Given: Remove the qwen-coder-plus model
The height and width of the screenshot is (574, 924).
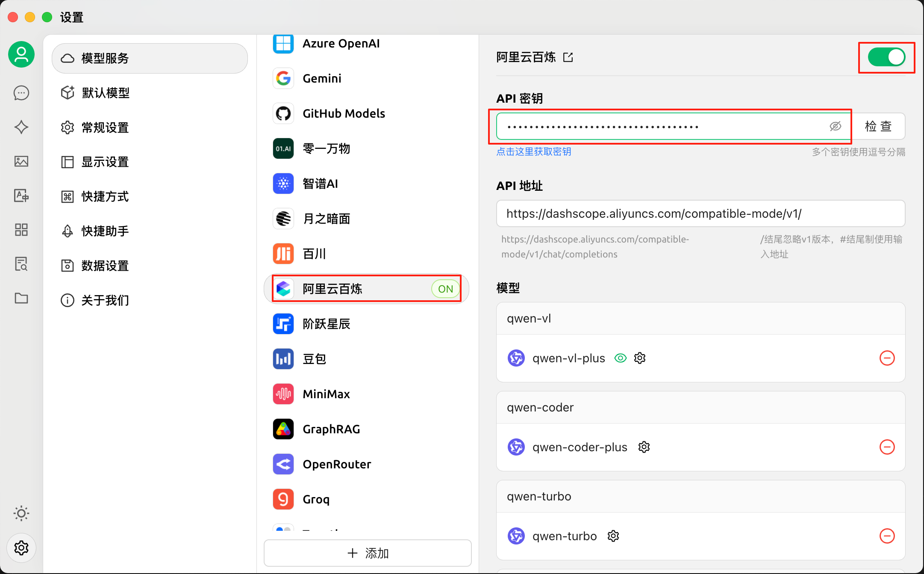Looking at the screenshot, I should pyautogui.click(x=887, y=447).
